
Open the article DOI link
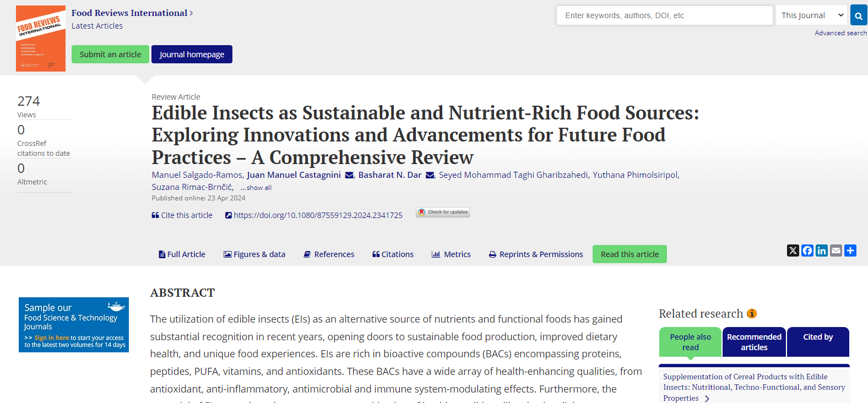point(314,215)
